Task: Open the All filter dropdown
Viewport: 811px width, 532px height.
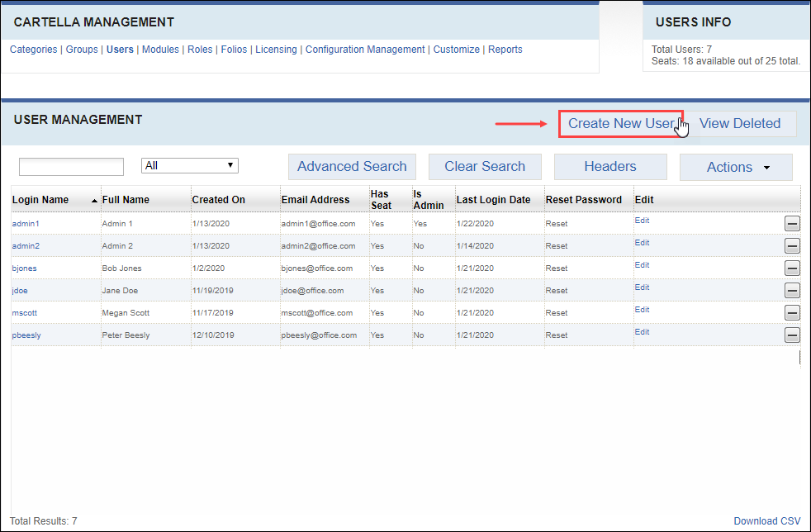Action: coord(190,165)
